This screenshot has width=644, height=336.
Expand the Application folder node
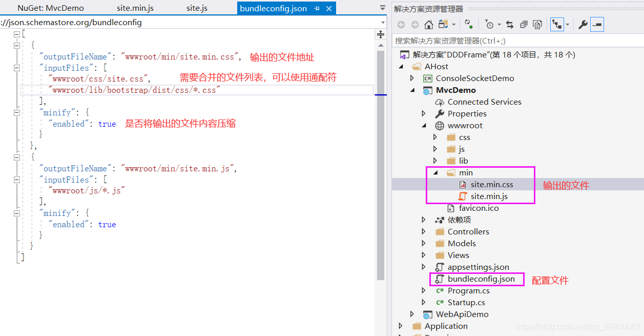[x=401, y=326]
